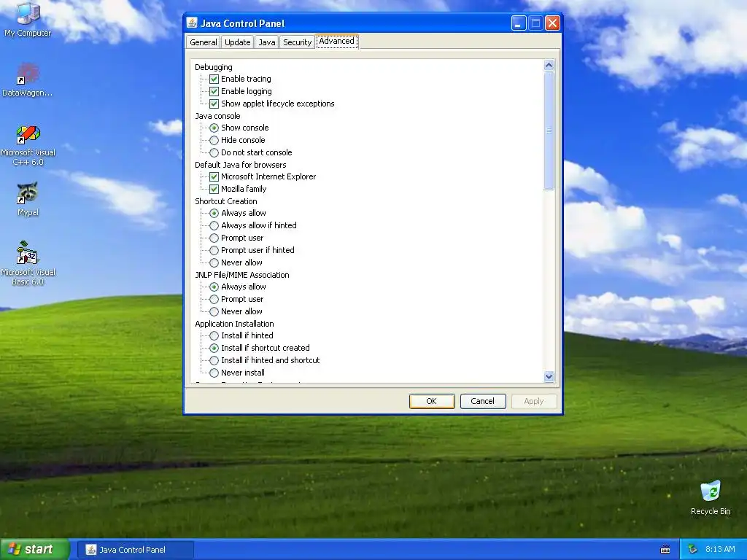The image size is (747, 560).
Task: Select Never install option
Action: pyautogui.click(x=214, y=373)
